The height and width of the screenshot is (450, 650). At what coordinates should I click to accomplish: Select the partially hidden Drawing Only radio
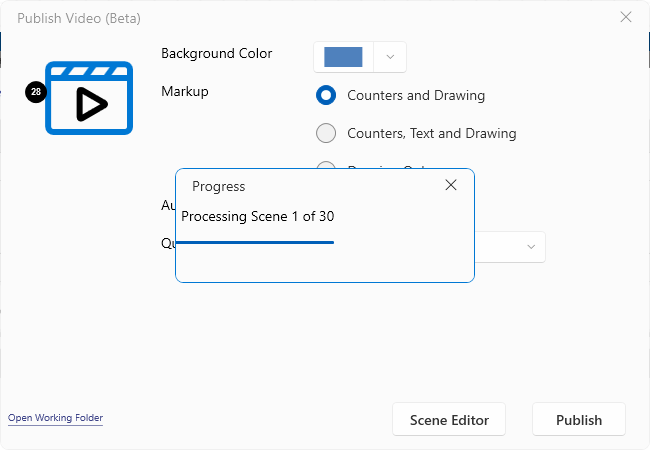point(326,166)
